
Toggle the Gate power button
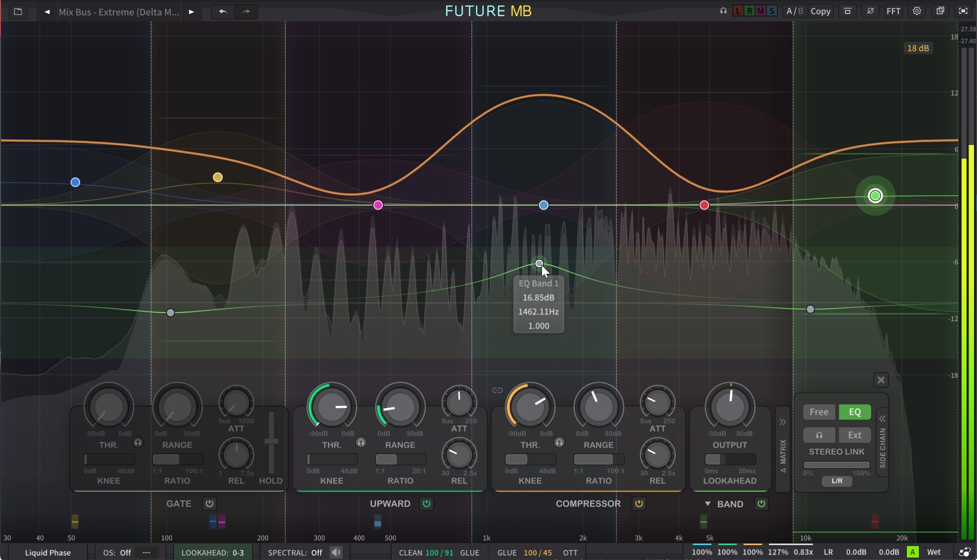(x=209, y=503)
